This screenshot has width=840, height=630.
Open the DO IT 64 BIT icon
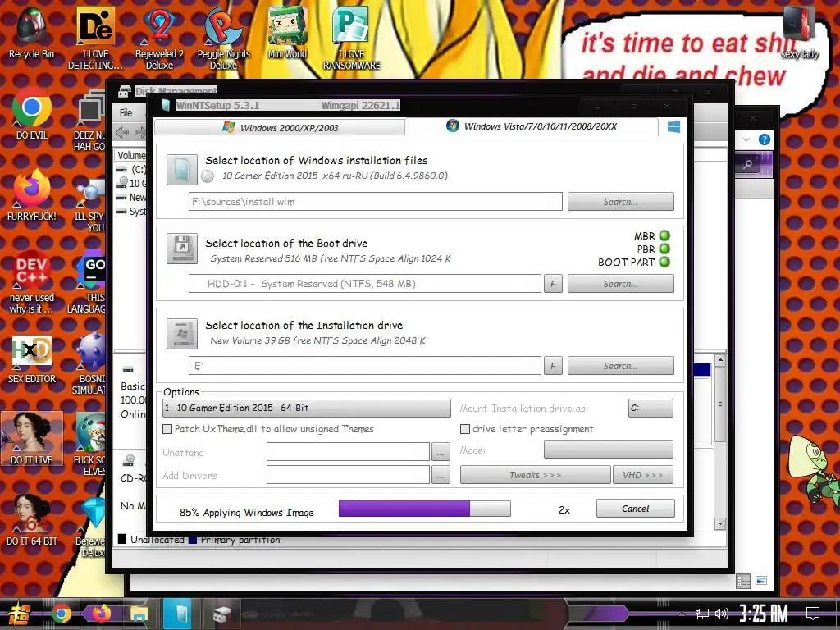click(32, 519)
